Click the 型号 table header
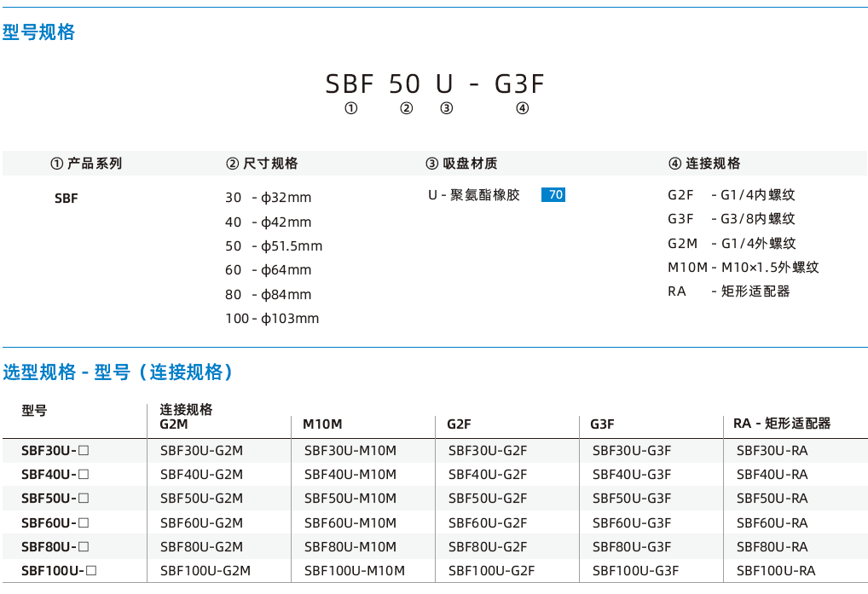 [34, 411]
